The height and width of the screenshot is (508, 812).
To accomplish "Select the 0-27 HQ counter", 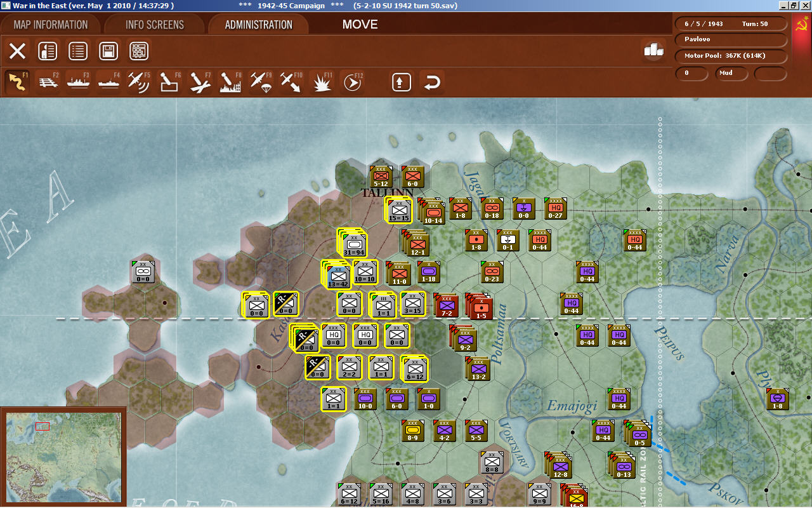I will pyautogui.click(x=555, y=208).
